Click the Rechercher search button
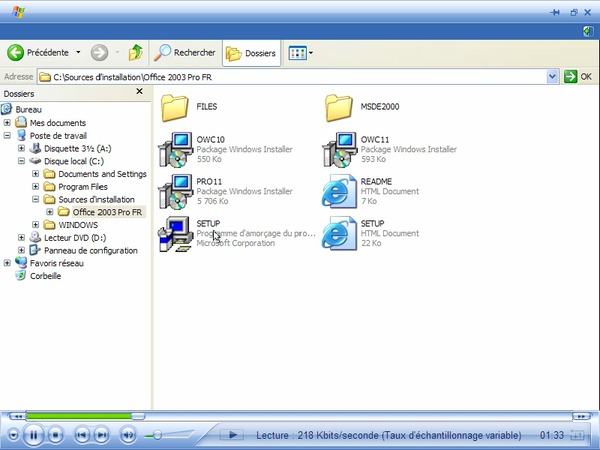Image resolution: width=600 pixels, height=450 pixels. tap(185, 52)
